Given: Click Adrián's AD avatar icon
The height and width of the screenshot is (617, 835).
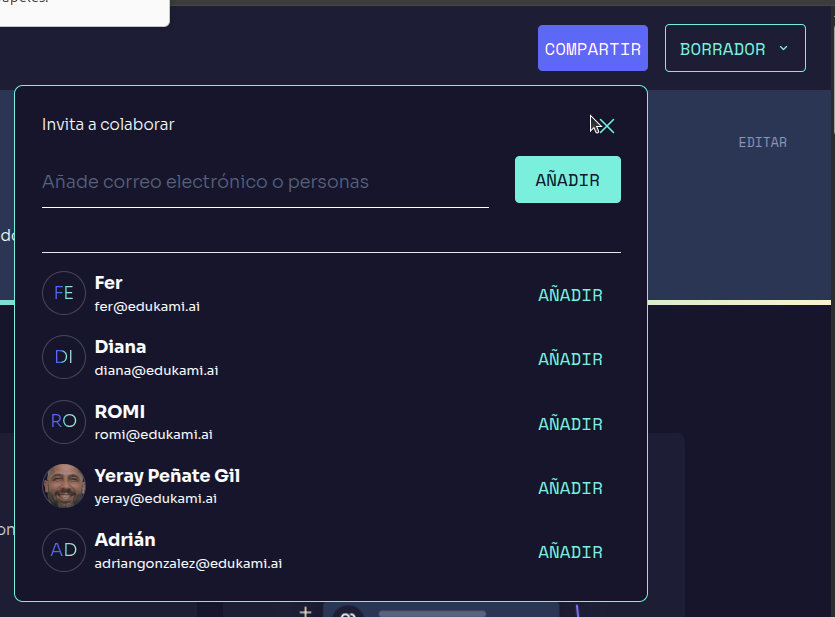Looking at the screenshot, I should click(64, 550).
